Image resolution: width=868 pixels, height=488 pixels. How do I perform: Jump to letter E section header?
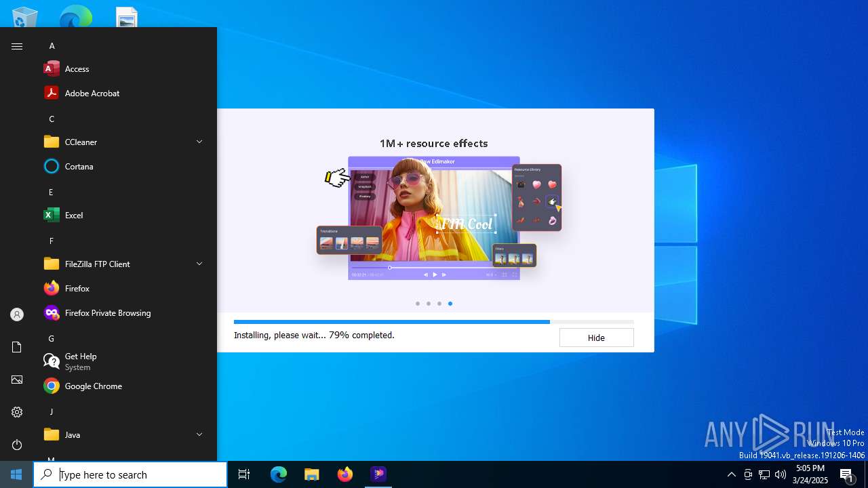point(51,192)
